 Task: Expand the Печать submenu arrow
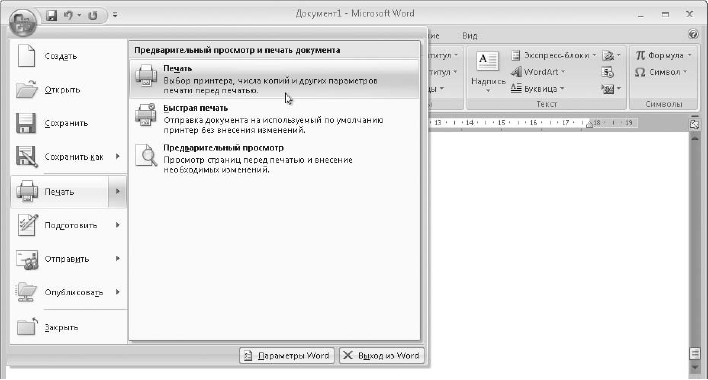pos(117,191)
